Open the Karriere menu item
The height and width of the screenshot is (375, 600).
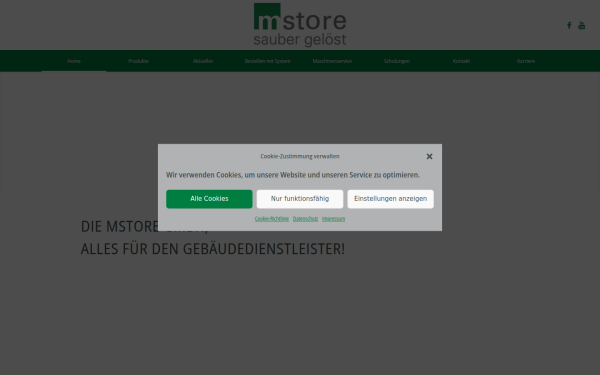click(x=526, y=61)
